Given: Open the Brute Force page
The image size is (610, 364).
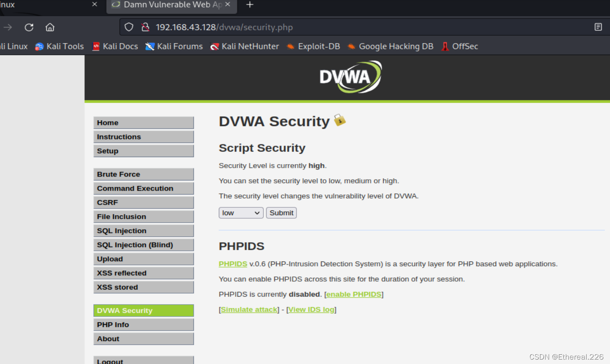Looking at the screenshot, I should 144,174.
